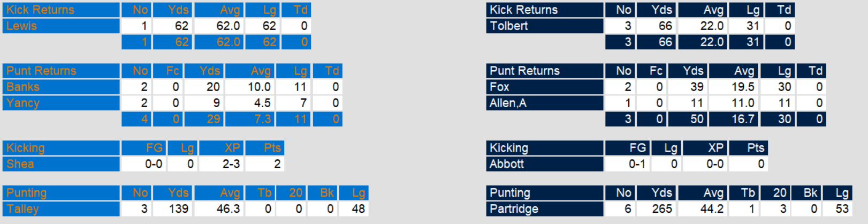Select kicker Shea's name

pos(20,164)
